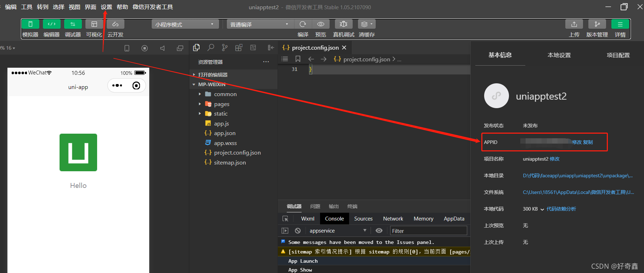Switch to the 本地设置 tab

click(x=559, y=55)
